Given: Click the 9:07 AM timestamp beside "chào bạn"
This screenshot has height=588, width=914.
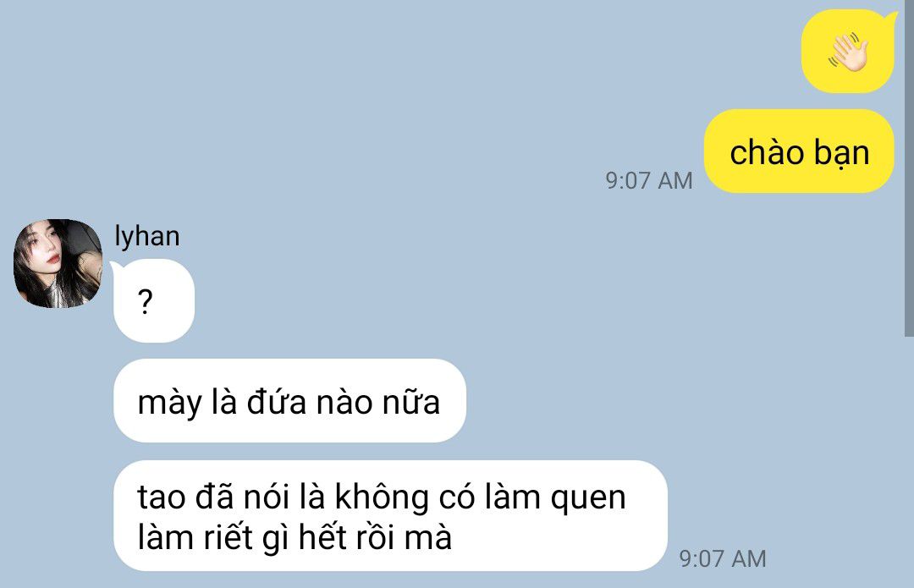Looking at the screenshot, I should coord(649,180).
